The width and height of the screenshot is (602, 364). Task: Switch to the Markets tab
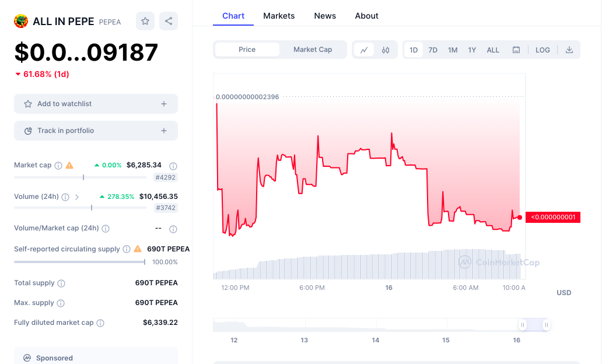click(279, 16)
